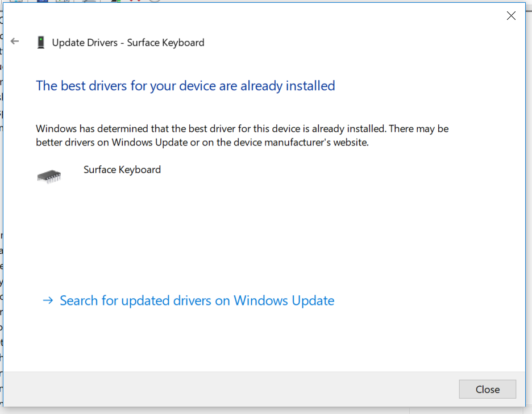Image resolution: width=532 pixels, height=414 pixels.
Task: Select the Surface Keyboard chip icon
Action: click(50, 175)
